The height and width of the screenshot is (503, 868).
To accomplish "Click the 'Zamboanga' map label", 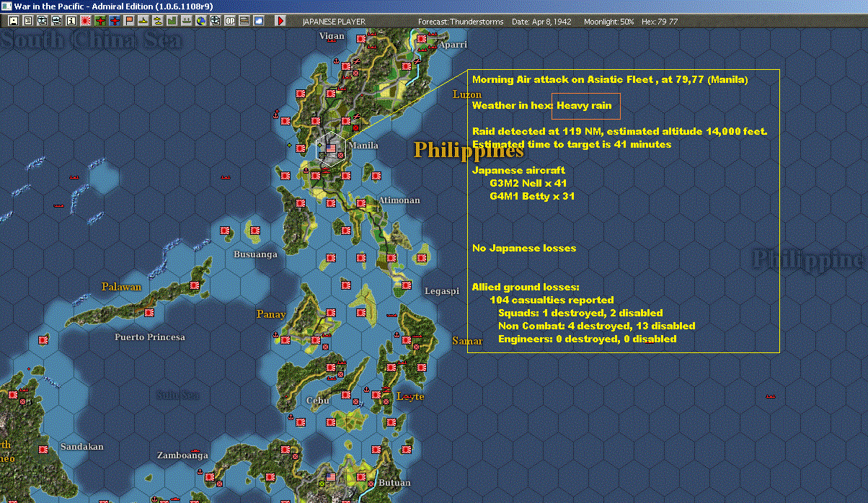I will [x=182, y=455].
